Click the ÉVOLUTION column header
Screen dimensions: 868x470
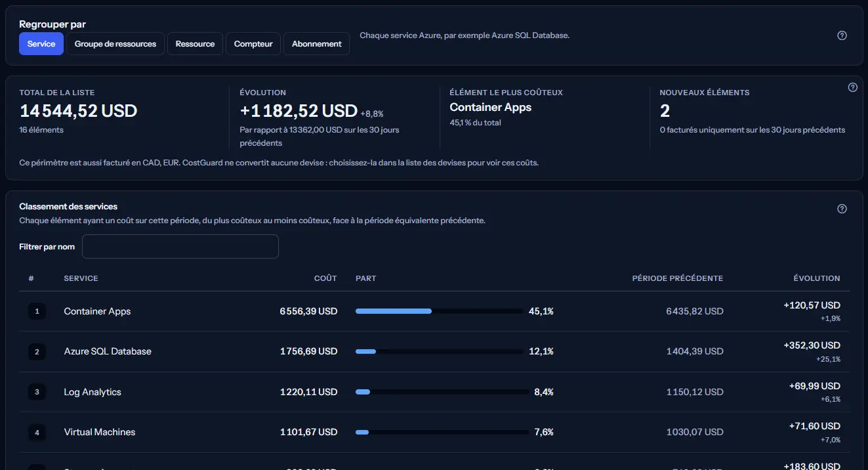817,278
